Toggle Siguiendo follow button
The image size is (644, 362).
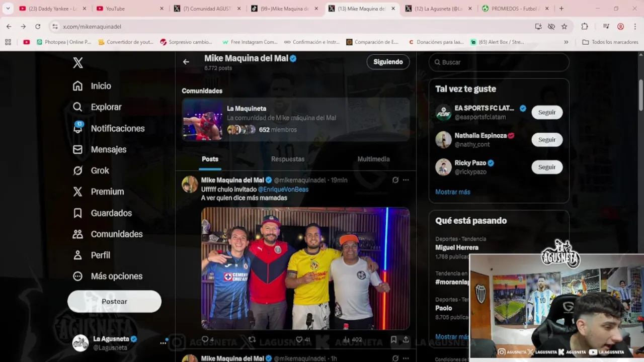tap(388, 62)
